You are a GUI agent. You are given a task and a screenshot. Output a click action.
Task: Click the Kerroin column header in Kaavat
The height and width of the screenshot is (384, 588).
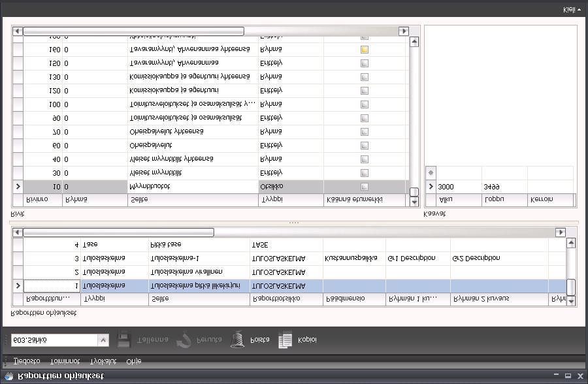[551, 199]
